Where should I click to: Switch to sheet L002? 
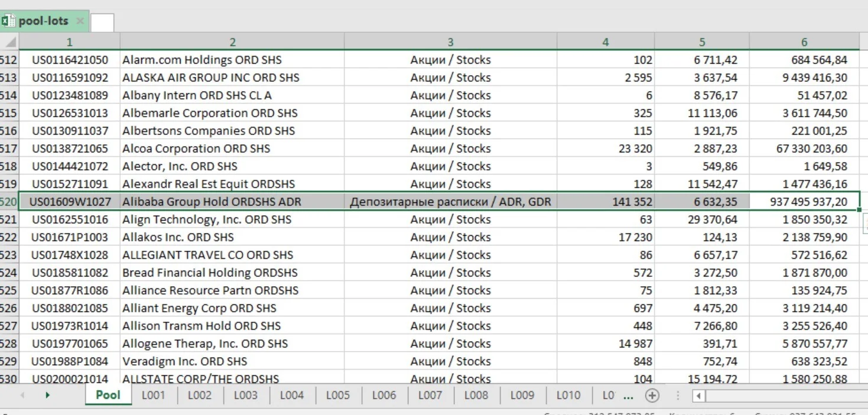200,395
